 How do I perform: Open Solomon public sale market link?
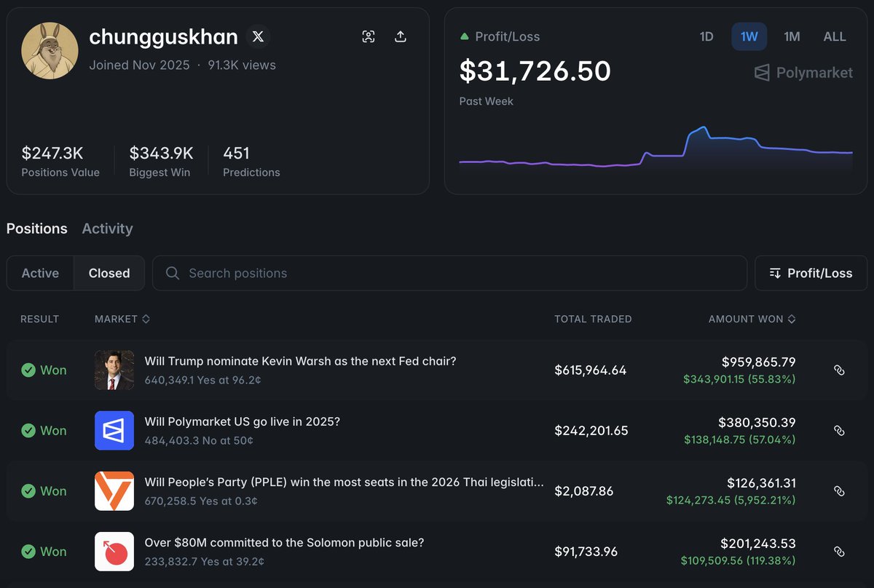coord(284,542)
